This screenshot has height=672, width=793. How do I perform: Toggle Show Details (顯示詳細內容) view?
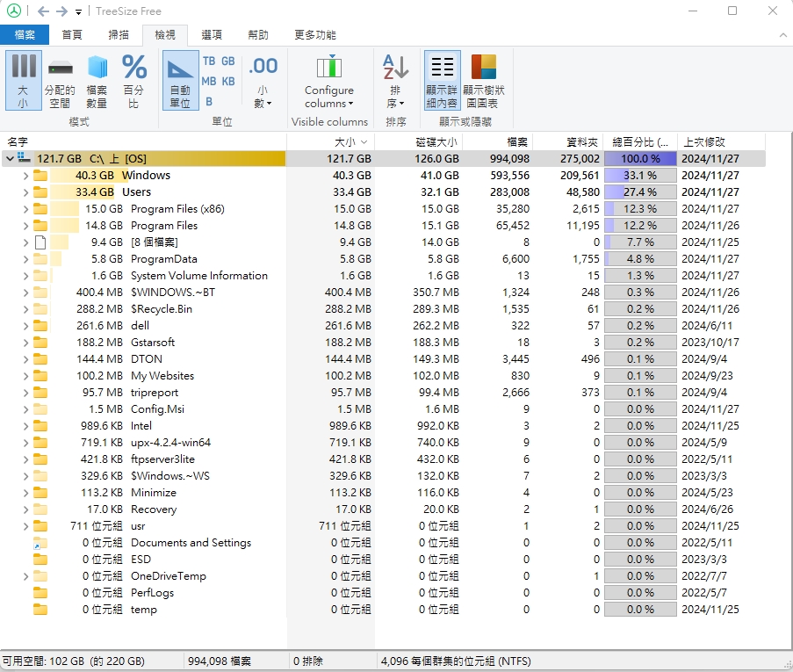tap(442, 80)
